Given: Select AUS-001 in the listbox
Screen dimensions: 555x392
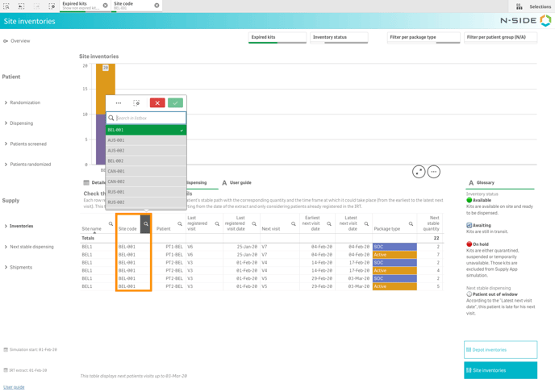Looking at the screenshot, I should 146,140.
